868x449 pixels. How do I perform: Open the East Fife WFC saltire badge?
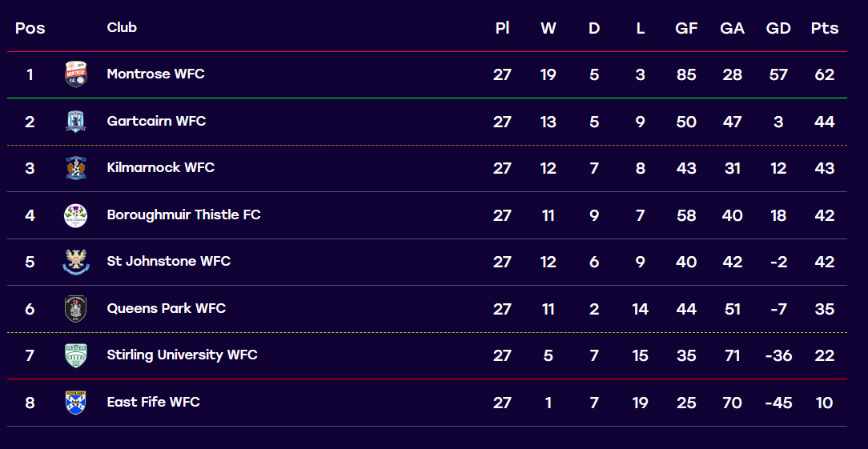click(76, 403)
